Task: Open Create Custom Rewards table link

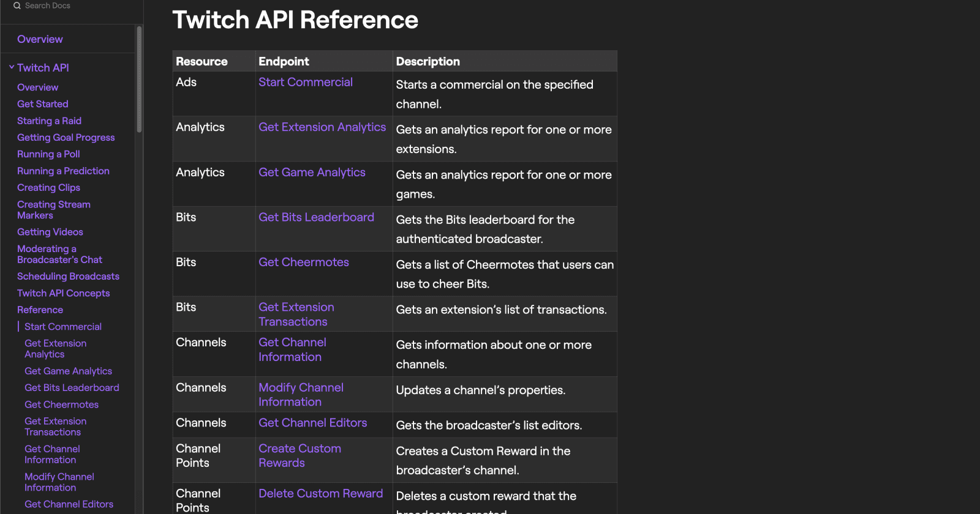Action: tap(300, 456)
